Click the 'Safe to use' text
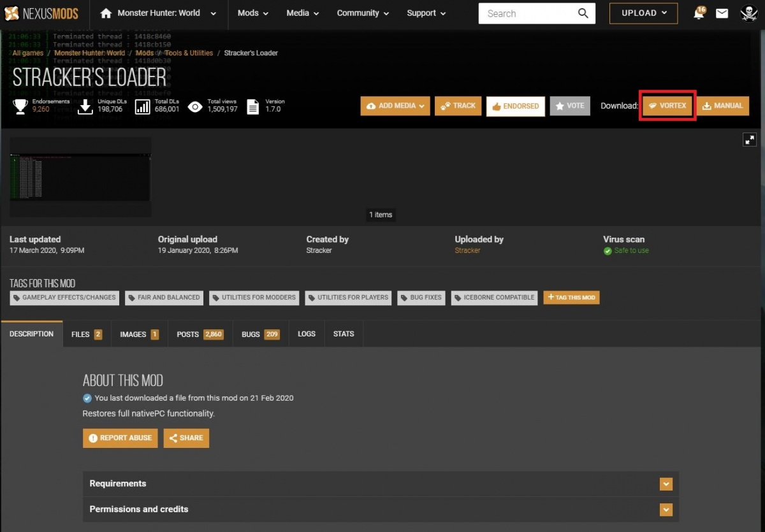765x532 pixels. click(x=631, y=251)
